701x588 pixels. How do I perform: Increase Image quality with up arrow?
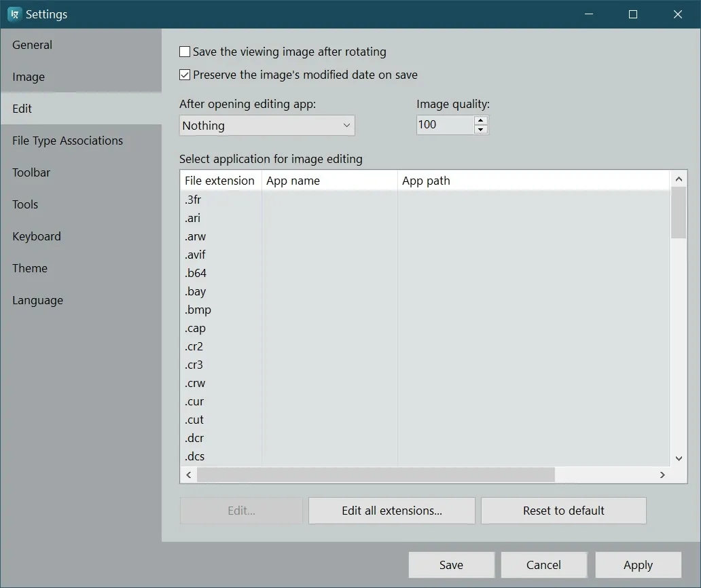(x=481, y=120)
